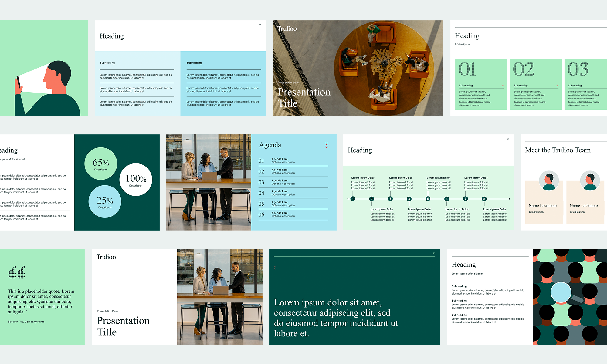The image size is (607, 364).
Task: Select timeline marker number 8
Action: [484, 199]
